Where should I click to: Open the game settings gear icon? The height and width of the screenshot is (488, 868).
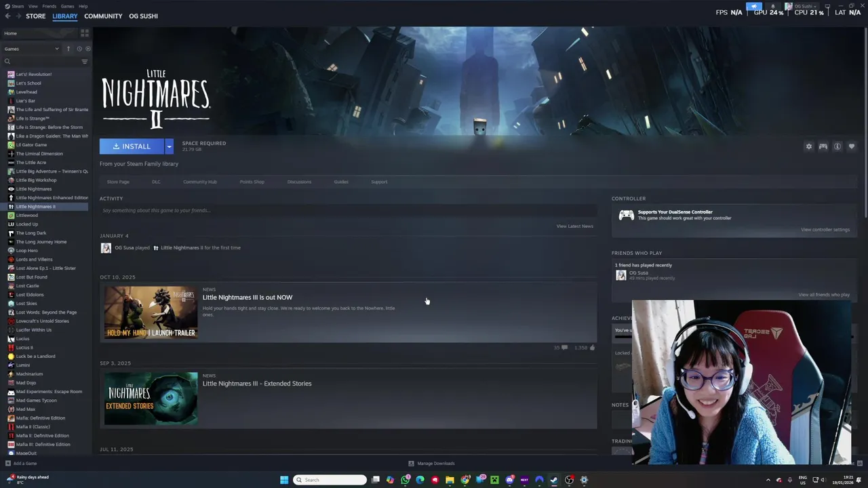tap(808, 146)
